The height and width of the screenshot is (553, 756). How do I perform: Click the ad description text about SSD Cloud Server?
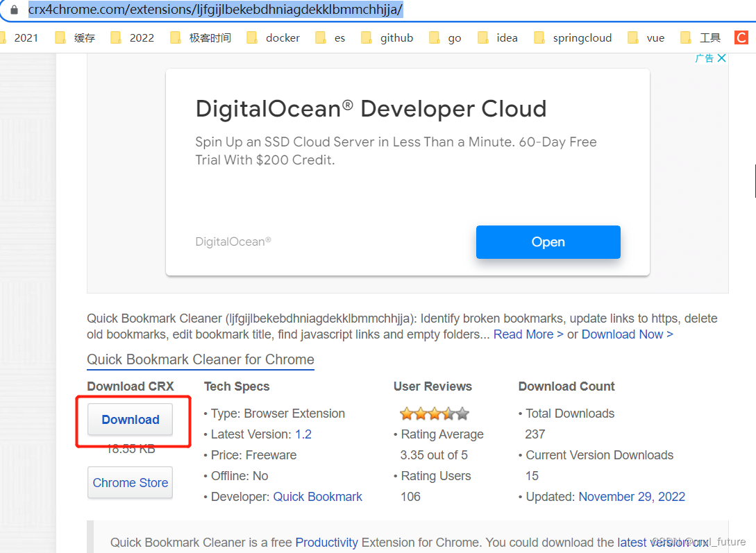396,151
